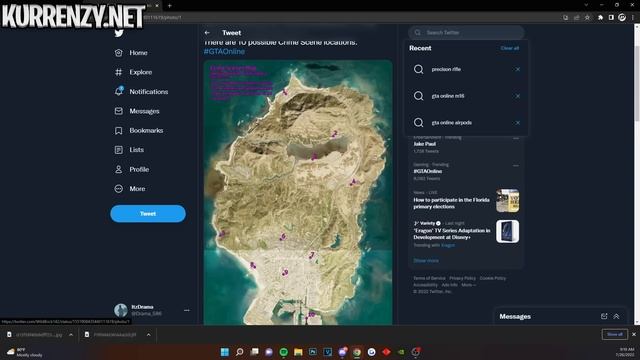Open taskbar search

pyautogui.click(x=240, y=352)
